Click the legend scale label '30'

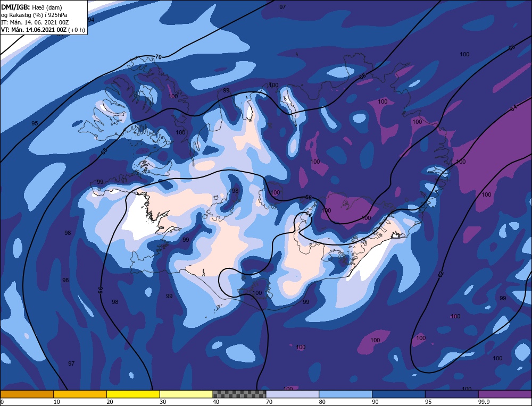tap(163, 402)
